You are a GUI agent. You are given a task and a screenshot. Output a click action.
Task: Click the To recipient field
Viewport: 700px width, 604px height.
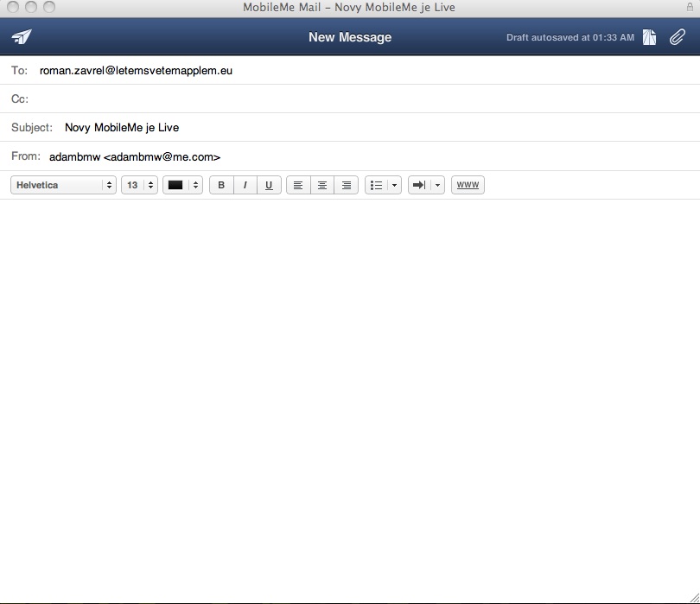pos(350,70)
